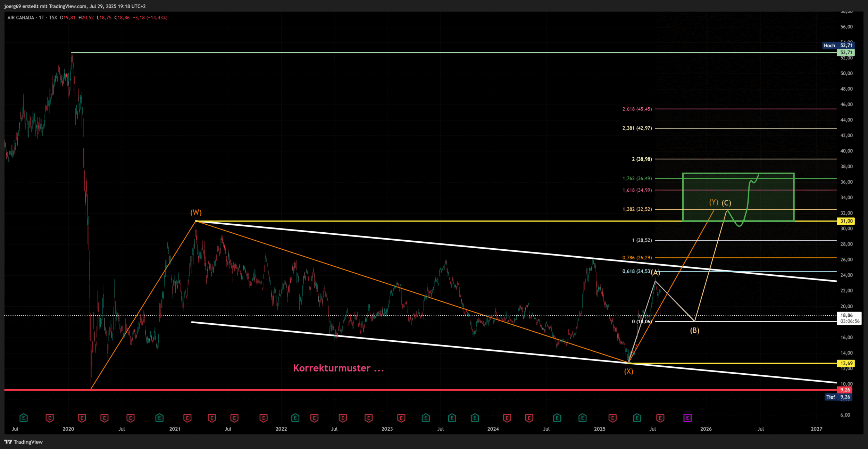868x449 pixels.
Task: Click the pink Korrekturmuster text annotation
Action: [x=338, y=368]
